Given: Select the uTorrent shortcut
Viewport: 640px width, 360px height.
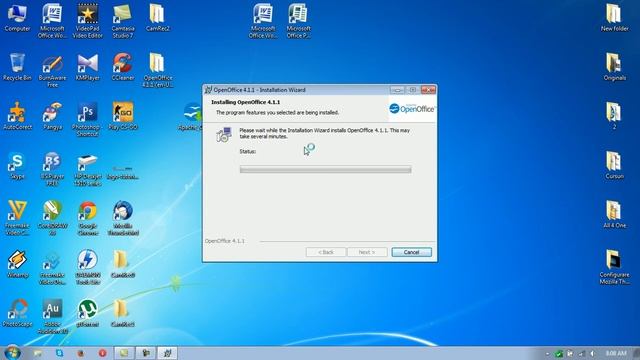Looking at the screenshot, I should [88, 313].
